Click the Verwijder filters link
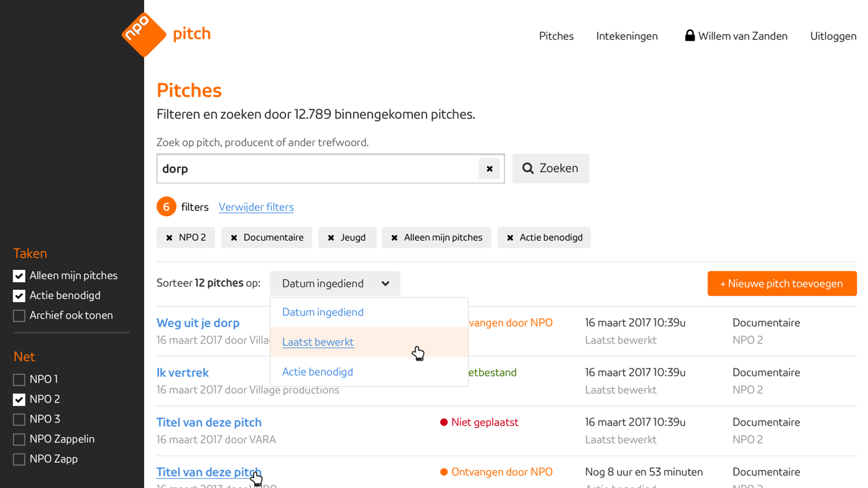The width and height of the screenshot is (868, 488). pyautogui.click(x=256, y=207)
